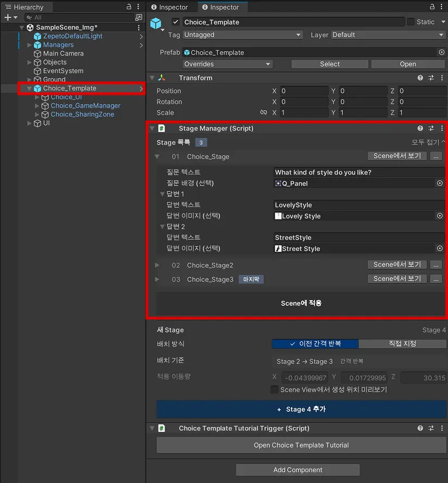Click the Inspector lock icon
Screen dimensions: 448x483
(432, 7)
